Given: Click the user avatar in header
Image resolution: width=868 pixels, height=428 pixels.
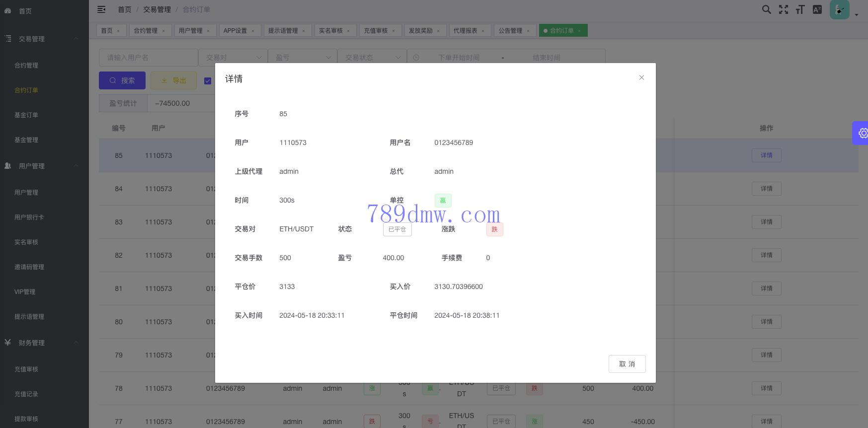Looking at the screenshot, I should (839, 9).
